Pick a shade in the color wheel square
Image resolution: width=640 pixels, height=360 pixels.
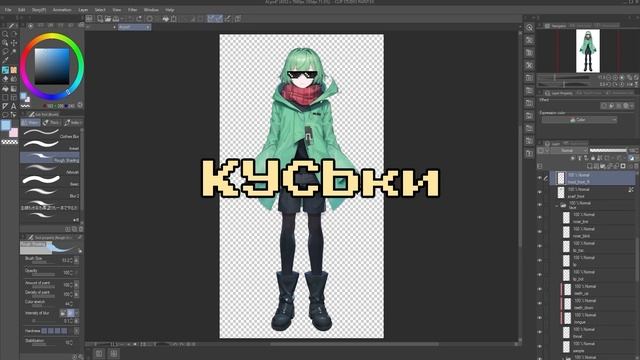[52, 66]
